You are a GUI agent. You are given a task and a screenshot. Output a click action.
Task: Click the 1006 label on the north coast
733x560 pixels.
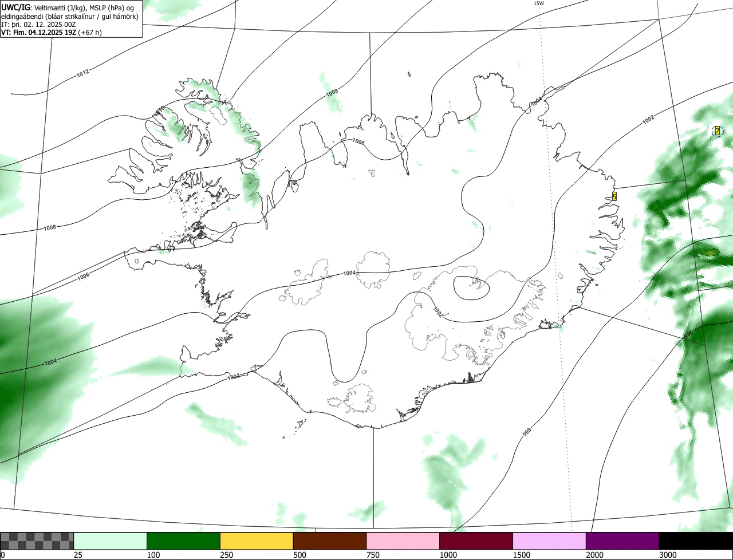tap(358, 141)
